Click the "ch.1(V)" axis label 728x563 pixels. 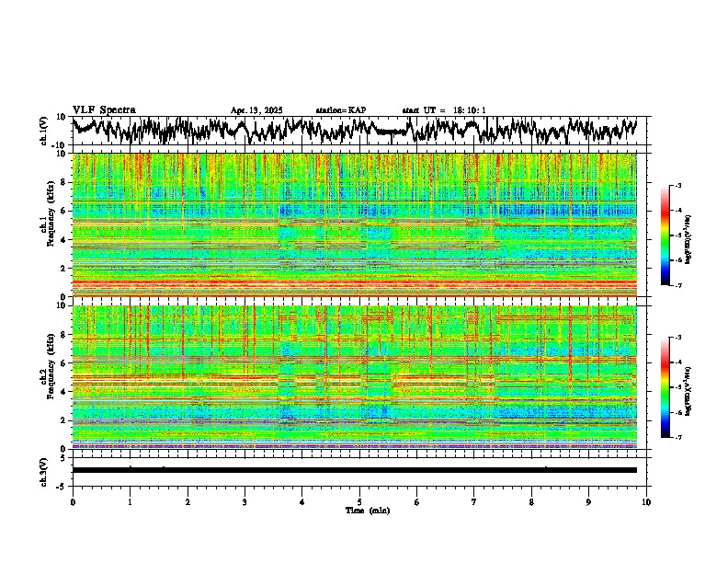44,131
